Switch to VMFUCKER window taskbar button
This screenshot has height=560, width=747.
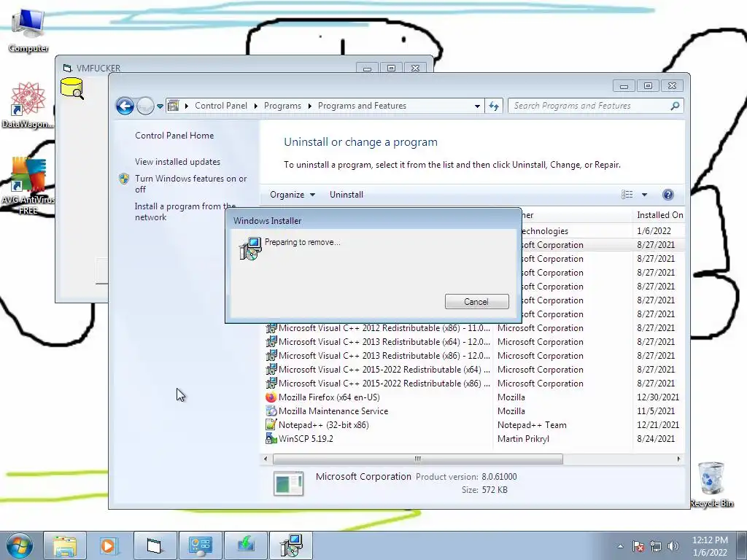(155, 545)
